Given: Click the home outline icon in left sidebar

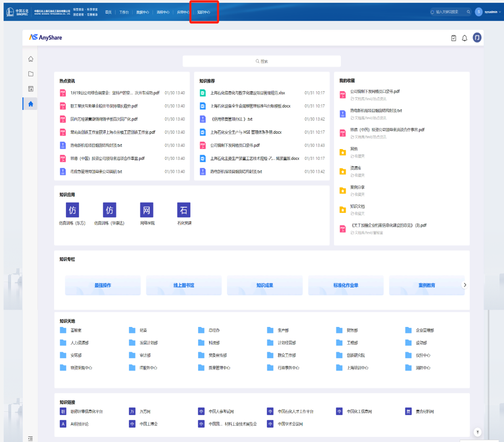Looking at the screenshot, I should pos(31,59).
